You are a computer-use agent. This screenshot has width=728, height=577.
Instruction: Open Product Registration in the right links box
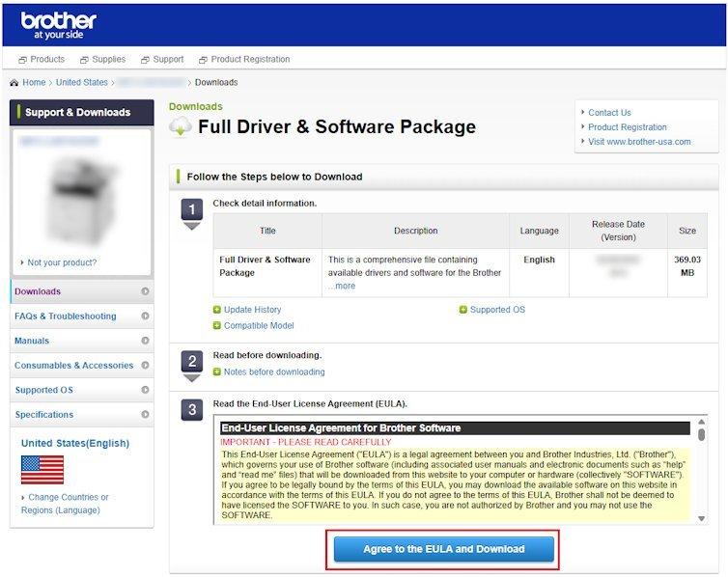coord(628,127)
